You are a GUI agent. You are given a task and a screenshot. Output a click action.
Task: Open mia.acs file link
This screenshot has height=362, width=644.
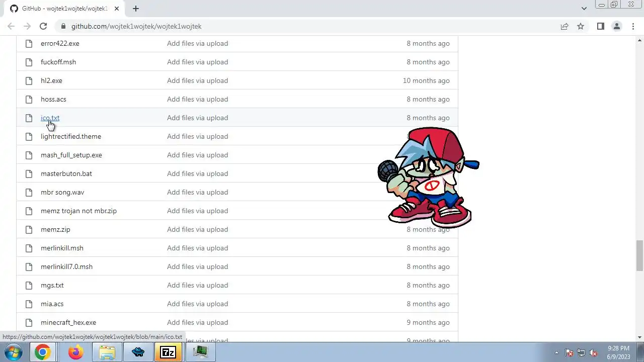tap(52, 304)
